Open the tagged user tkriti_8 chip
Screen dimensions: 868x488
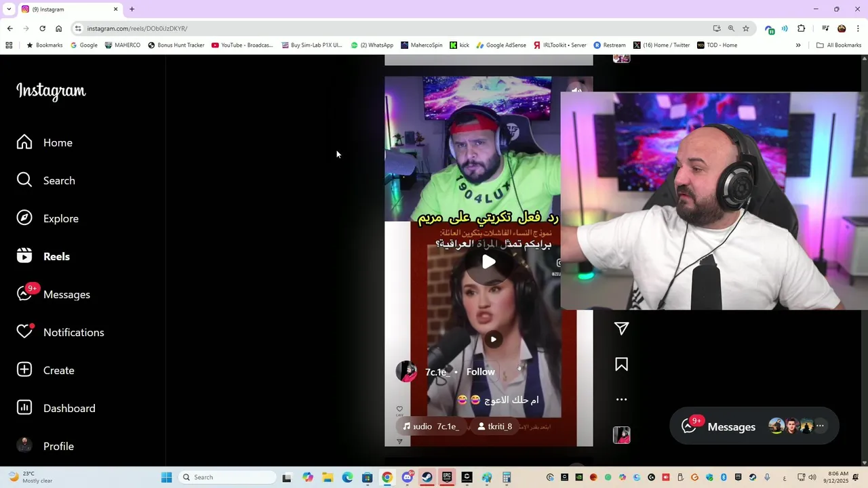coord(494,426)
